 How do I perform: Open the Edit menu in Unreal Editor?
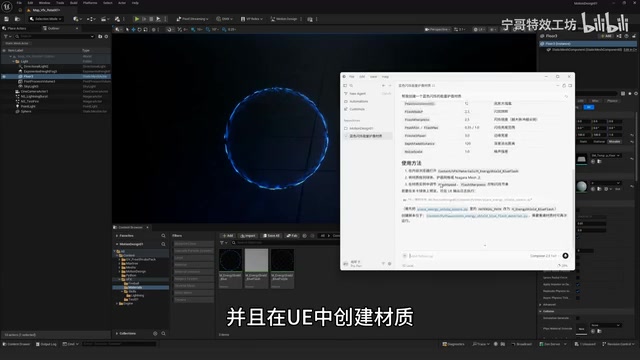(x=30, y=3)
